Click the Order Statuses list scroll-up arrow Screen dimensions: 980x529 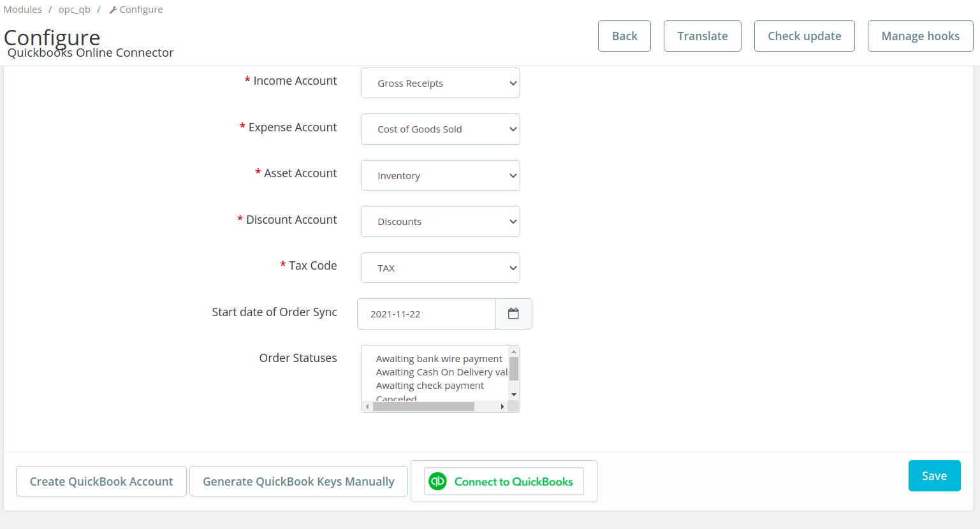(x=514, y=352)
